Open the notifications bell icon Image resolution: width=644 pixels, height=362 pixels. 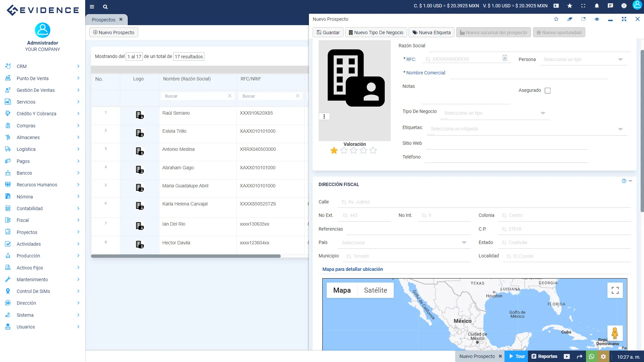(596, 6)
